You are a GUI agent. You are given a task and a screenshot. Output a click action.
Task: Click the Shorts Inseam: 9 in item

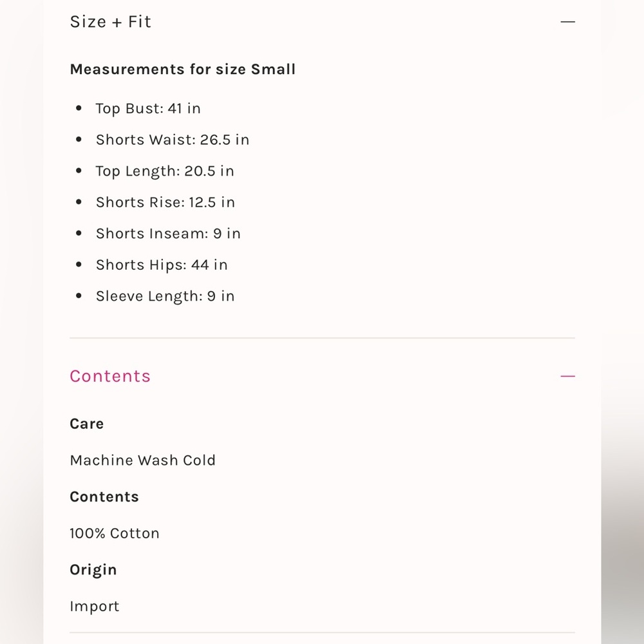click(168, 233)
